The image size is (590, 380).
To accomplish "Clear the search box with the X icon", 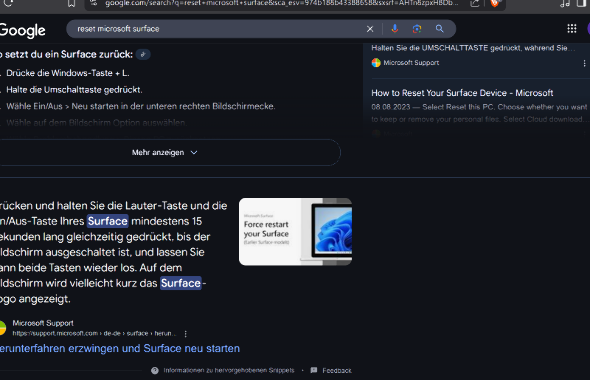I will (370, 29).
